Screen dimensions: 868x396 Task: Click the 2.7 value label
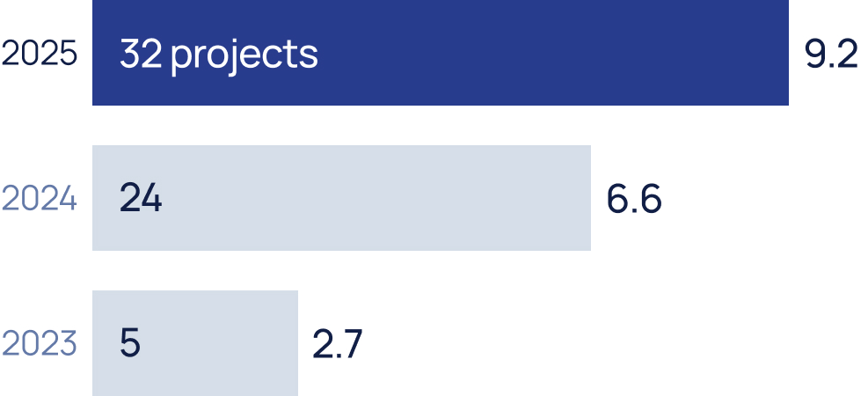(337, 344)
